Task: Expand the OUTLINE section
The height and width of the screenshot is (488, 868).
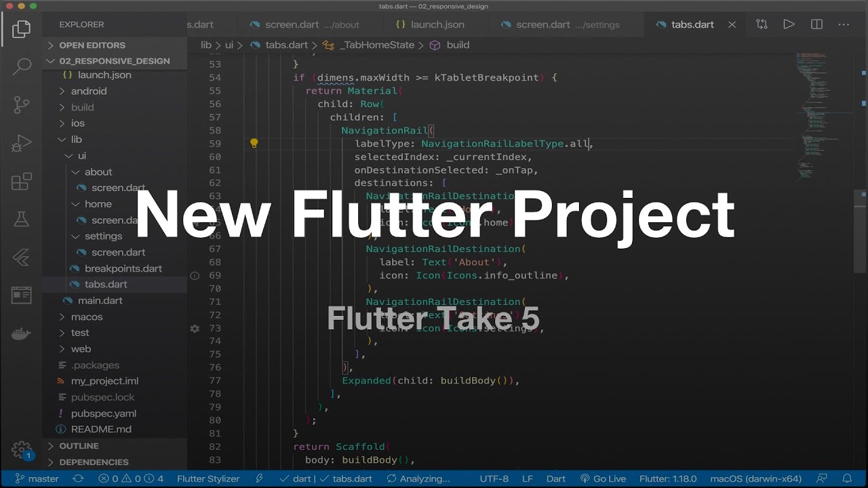Action: pyautogui.click(x=79, y=446)
